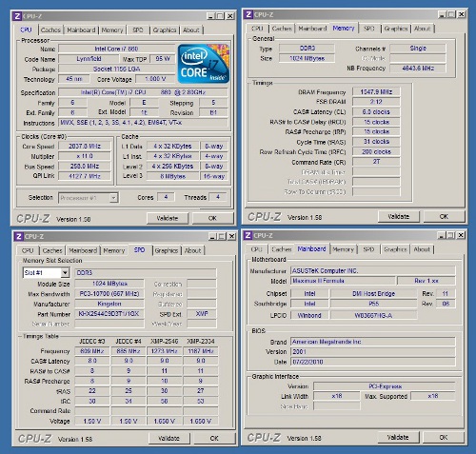Viewport: 476px width, 454px height.
Task: Click the Core Speed value field
Action: [x=85, y=147]
